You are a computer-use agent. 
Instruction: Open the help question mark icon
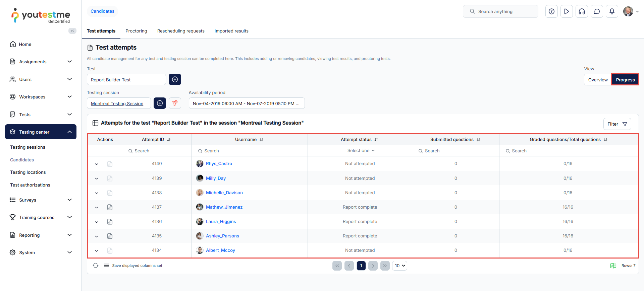(x=551, y=11)
